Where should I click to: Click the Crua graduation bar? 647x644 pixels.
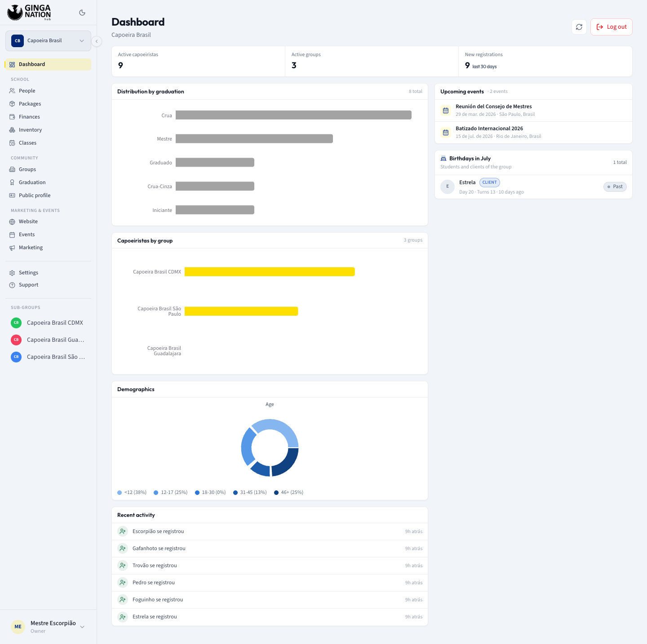tap(293, 115)
